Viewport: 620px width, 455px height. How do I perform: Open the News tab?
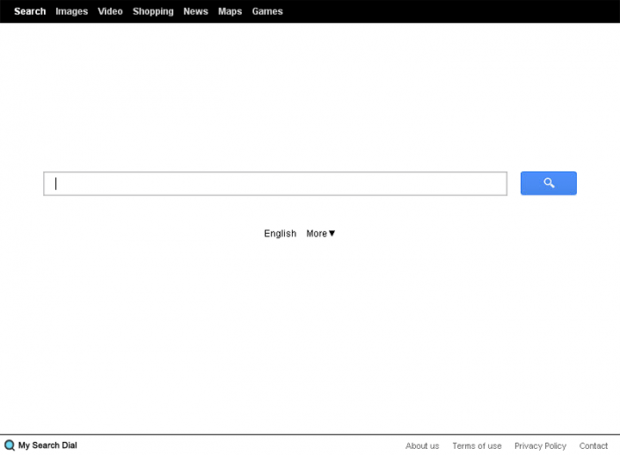(196, 11)
